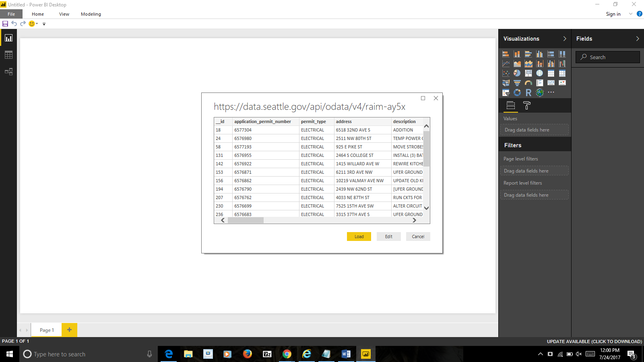This screenshot has width=644, height=362.
Task: Select the matrix visualization
Action: click(562, 73)
